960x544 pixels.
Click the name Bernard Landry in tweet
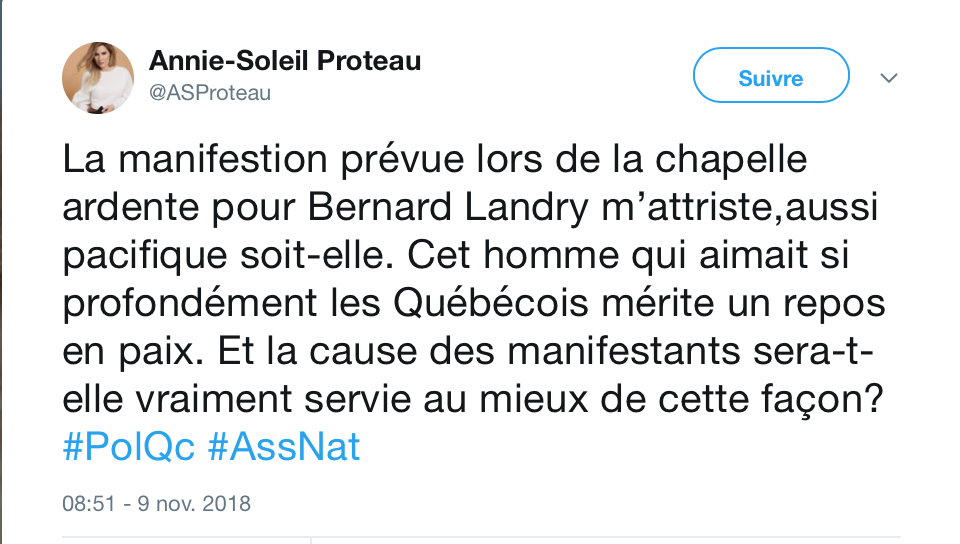click(x=448, y=207)
